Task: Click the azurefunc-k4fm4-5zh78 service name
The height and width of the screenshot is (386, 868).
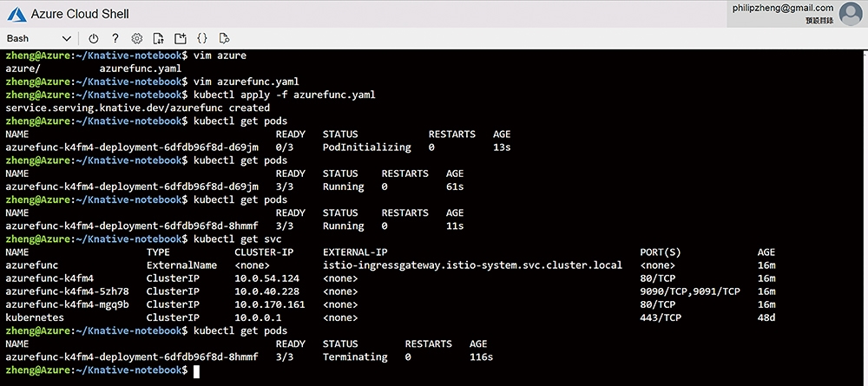Action: click(x=67, y=291)
